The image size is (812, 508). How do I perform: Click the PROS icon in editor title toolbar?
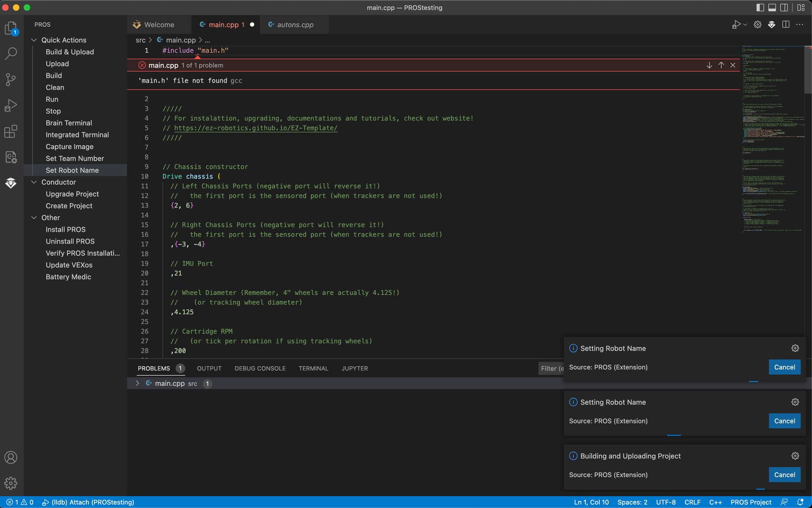click(772, 25)
